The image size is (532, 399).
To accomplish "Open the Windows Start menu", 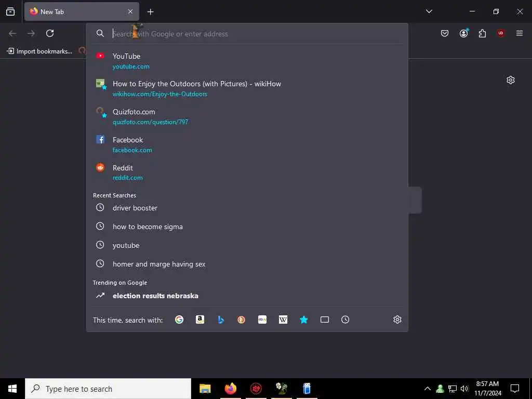I will click(x=12, y=389).
